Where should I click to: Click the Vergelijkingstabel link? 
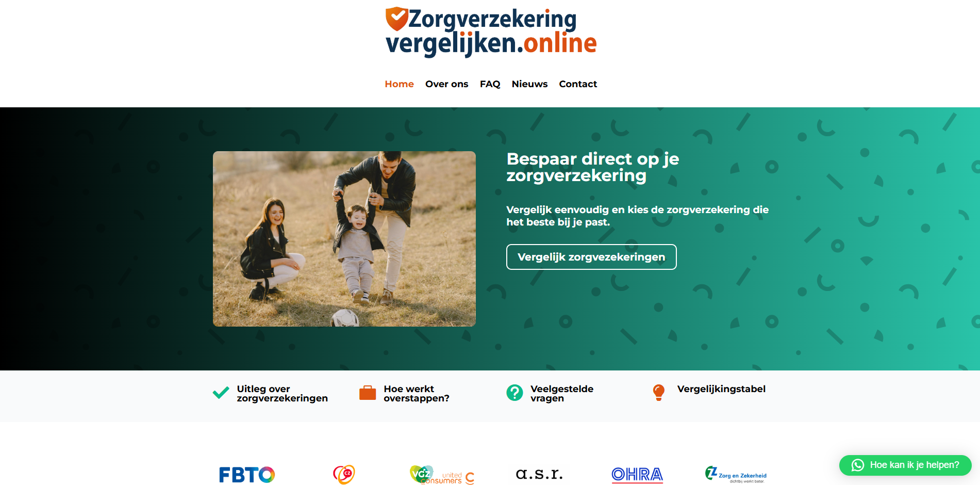point(721,389)
